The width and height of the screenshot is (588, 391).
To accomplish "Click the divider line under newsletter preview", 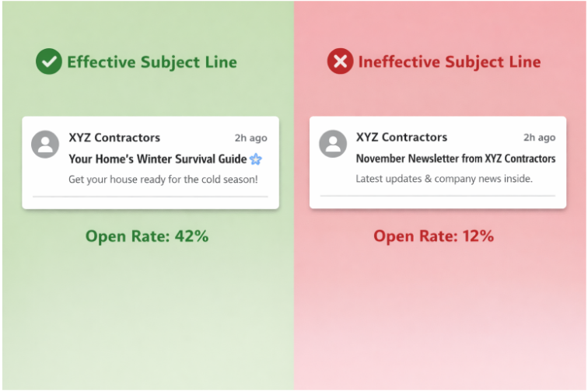I will pyautogui.click(x=438, y=196).
